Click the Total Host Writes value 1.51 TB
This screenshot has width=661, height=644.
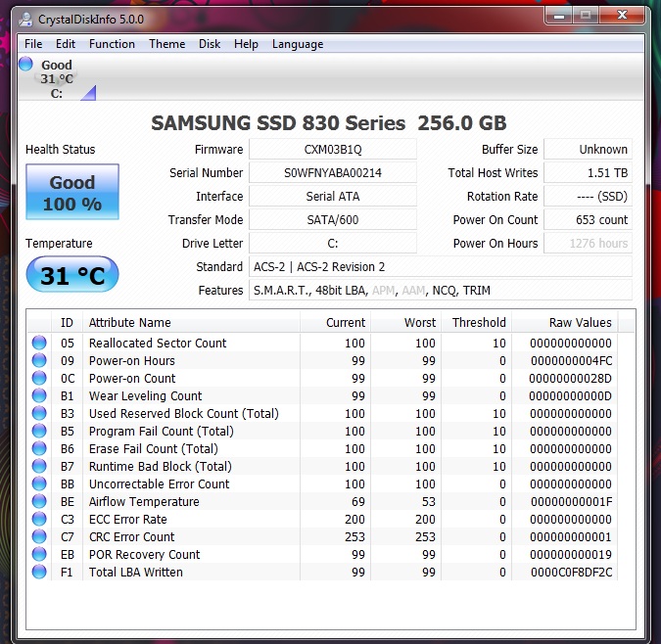click(x=589, y=172)
